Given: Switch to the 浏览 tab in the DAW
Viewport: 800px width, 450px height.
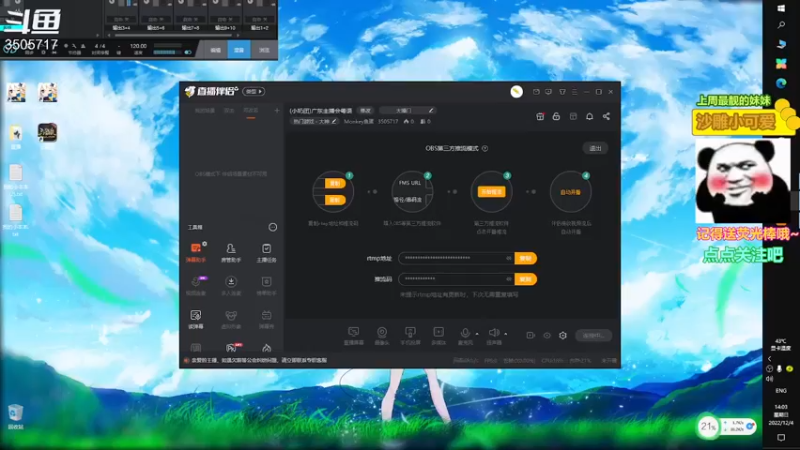Looking at the screenshot, I should [264, 50].
